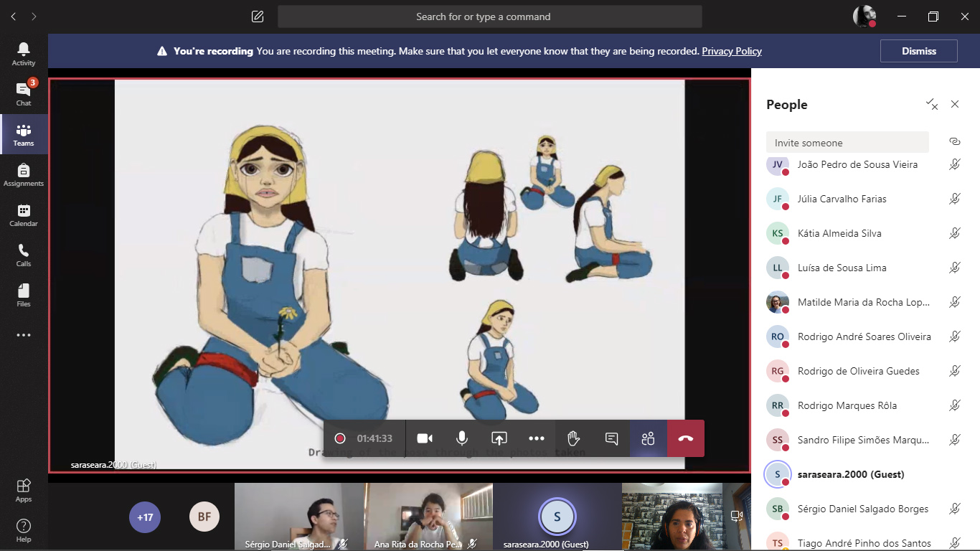Open the Apps store
This screenshot has width=980, height=551.
click(24, 490)
